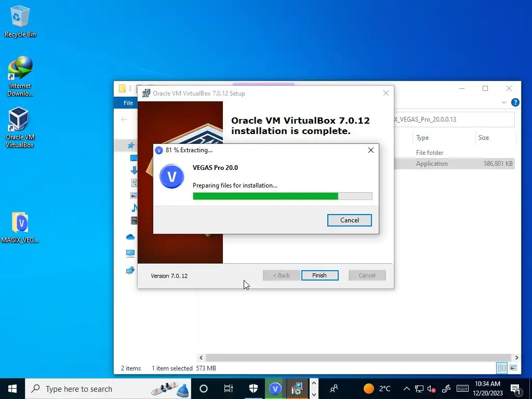532x399 pixels.
Task: Click the VirtualBox Setup title bar icon
Action: tap(146, 94)
